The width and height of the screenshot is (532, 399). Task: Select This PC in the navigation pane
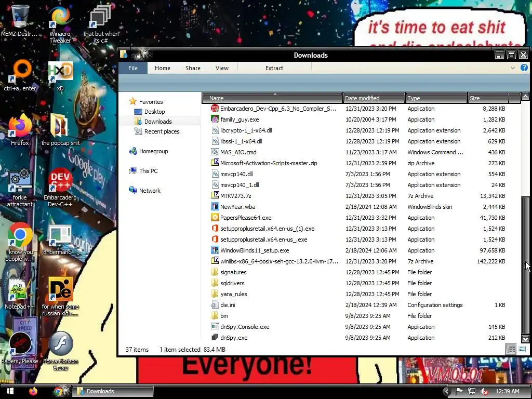pos(143,170)
